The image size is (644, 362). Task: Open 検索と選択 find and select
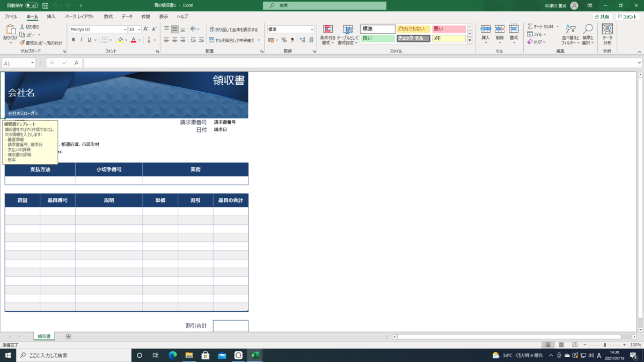pos(588,34)
